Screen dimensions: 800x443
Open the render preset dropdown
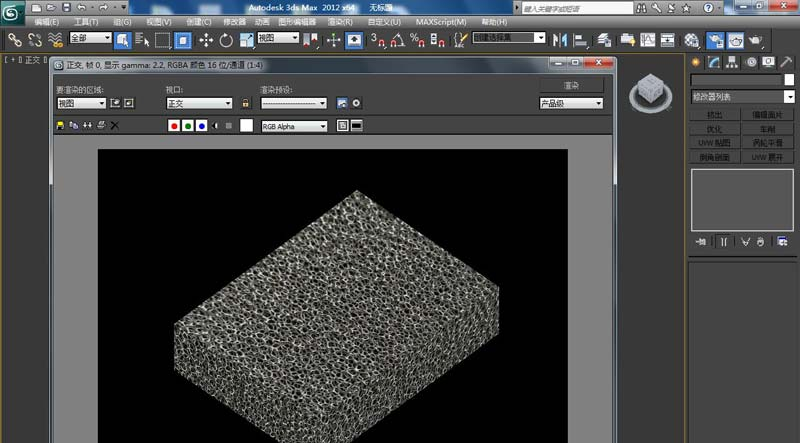click(294, 103)
